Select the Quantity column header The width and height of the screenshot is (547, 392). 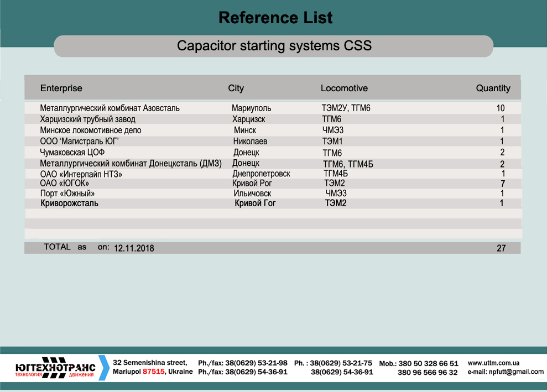pyautogui.click(x=493, y=88)
